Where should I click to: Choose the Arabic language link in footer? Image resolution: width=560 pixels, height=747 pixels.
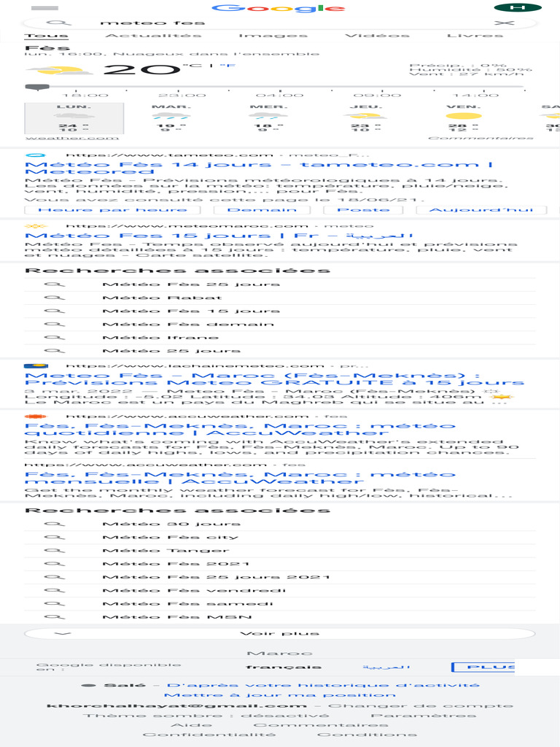tap(386, 667)
